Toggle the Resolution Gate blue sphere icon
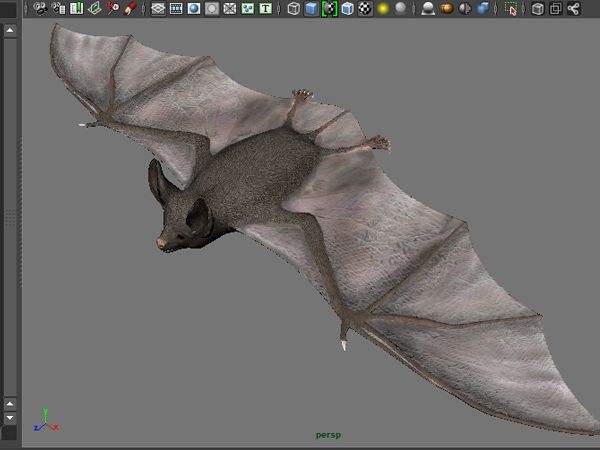 point(194,8)
